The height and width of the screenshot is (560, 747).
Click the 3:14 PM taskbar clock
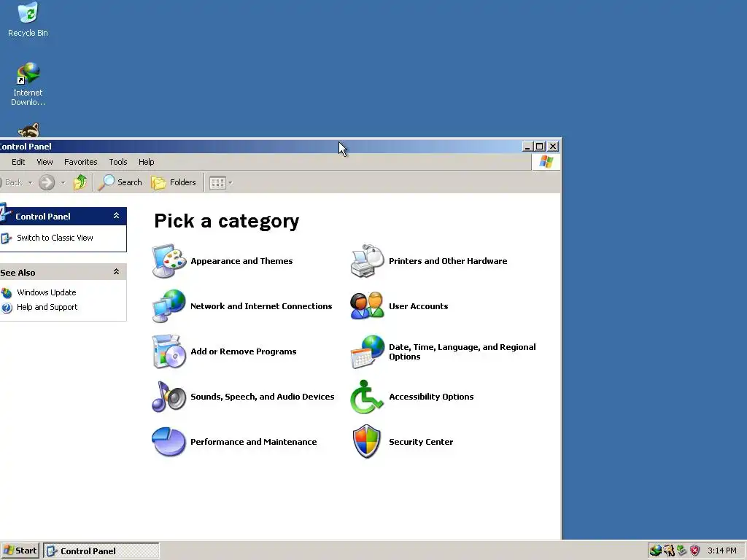(721, 551)
